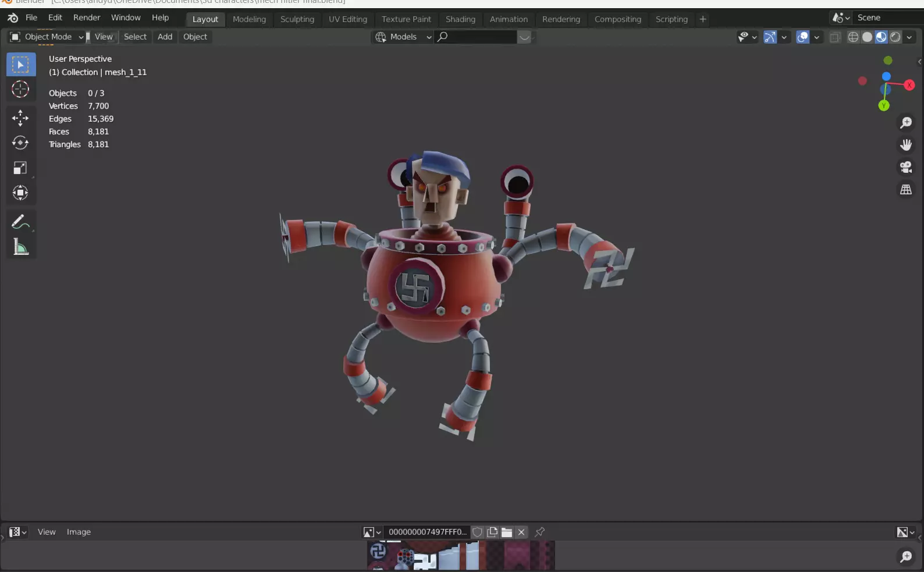This screenshot has width=924, height=572.
Task: Click the image name field 000000007497FFF0
Action: pos(427,532)
